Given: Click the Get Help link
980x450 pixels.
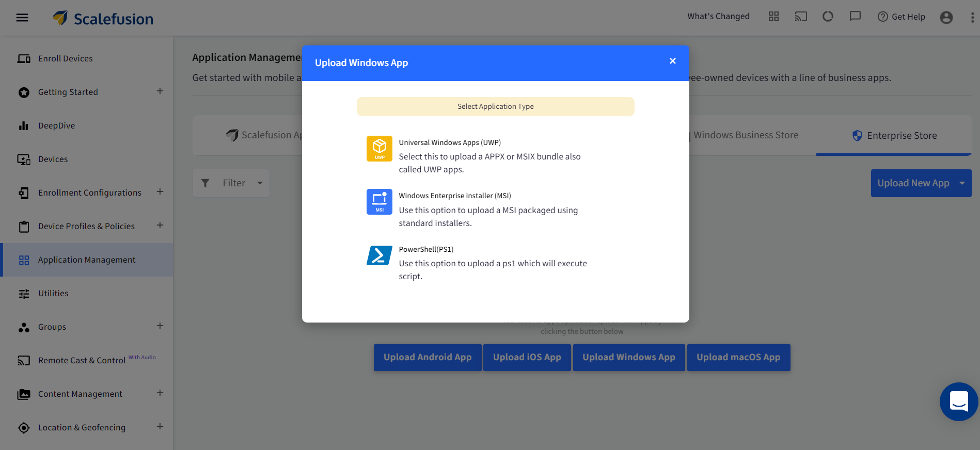Looking at the screenshot, I should [x=902, y=17].
